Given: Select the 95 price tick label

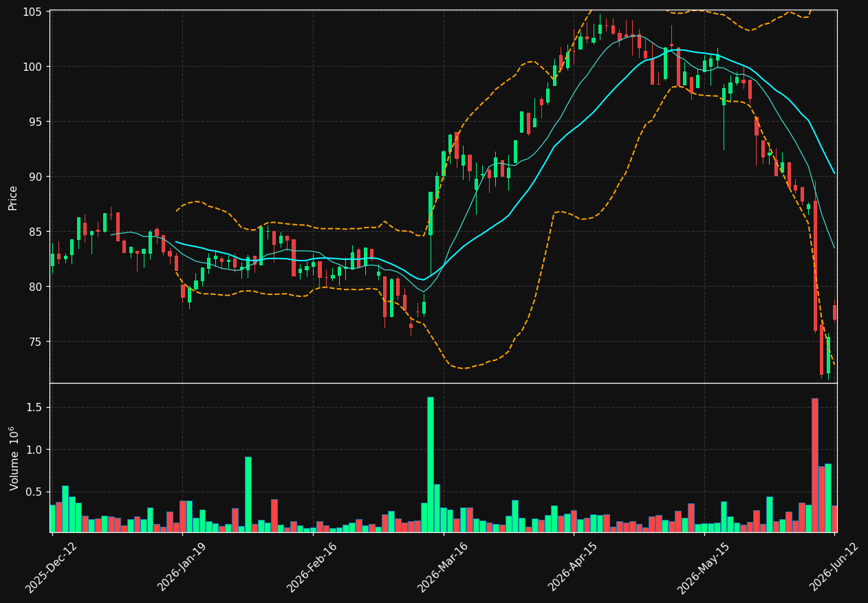Looking at the screenshot, I should pyautogui.click(x=36, y=122).
